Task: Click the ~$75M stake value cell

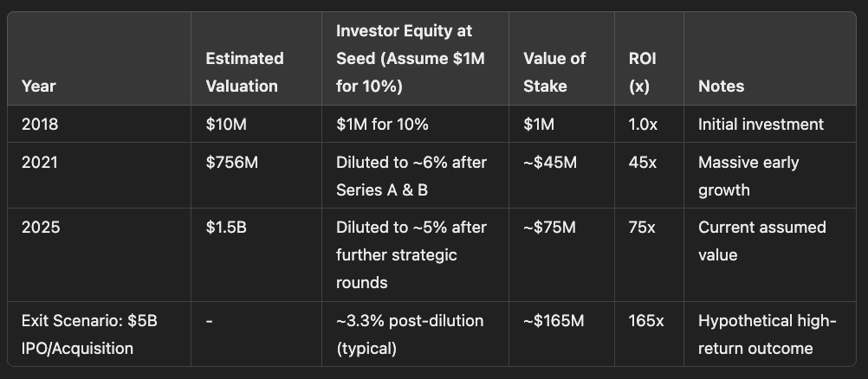Action: tap(549, 228)
